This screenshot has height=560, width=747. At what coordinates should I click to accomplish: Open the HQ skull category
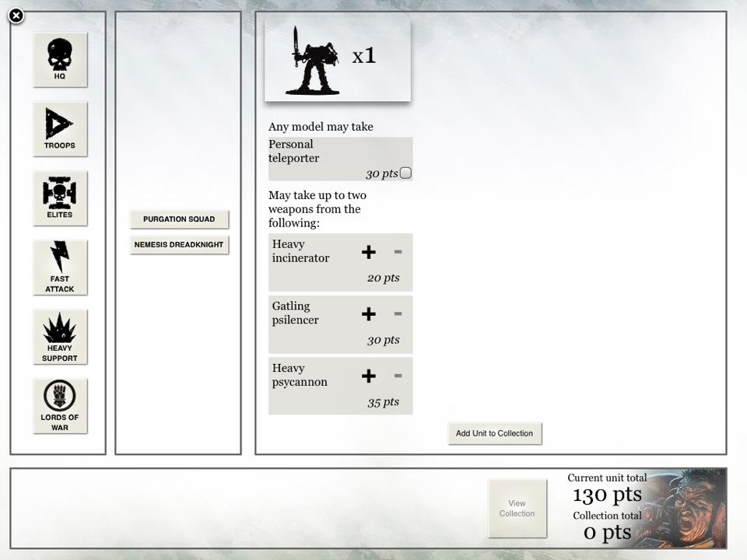tap(60, 60)
